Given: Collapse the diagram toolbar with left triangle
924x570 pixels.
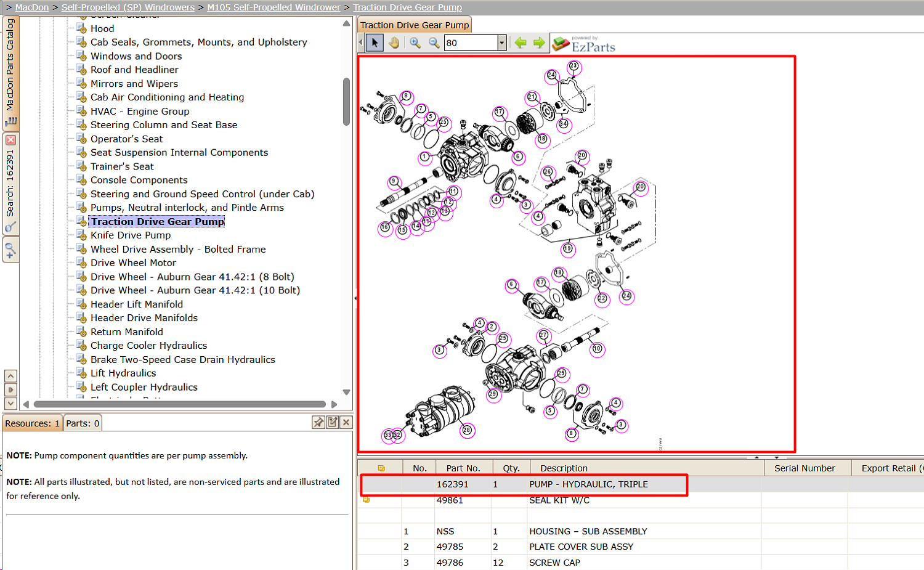Looking at the screenshot, I should click(x=361, y=43).
